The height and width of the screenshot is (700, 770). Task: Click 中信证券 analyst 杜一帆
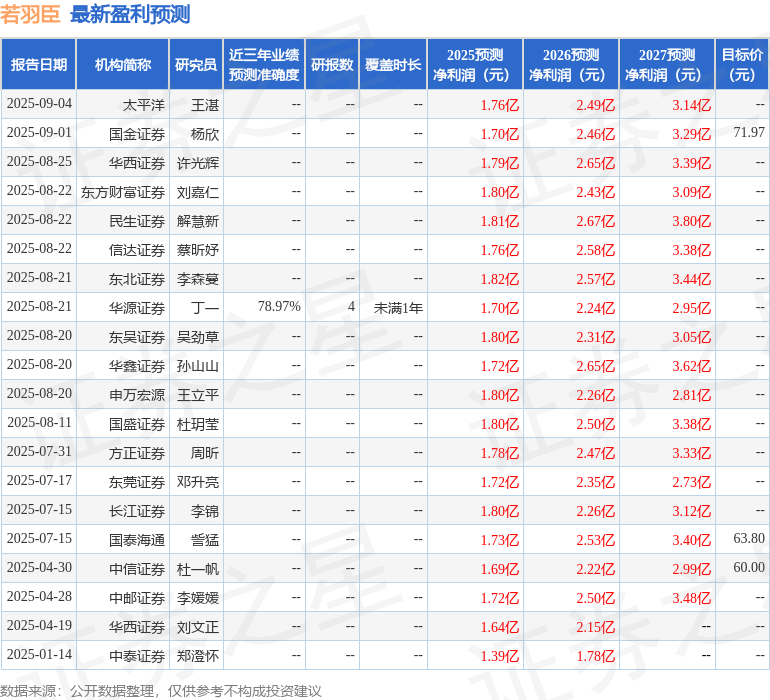(x=198, y=569)
